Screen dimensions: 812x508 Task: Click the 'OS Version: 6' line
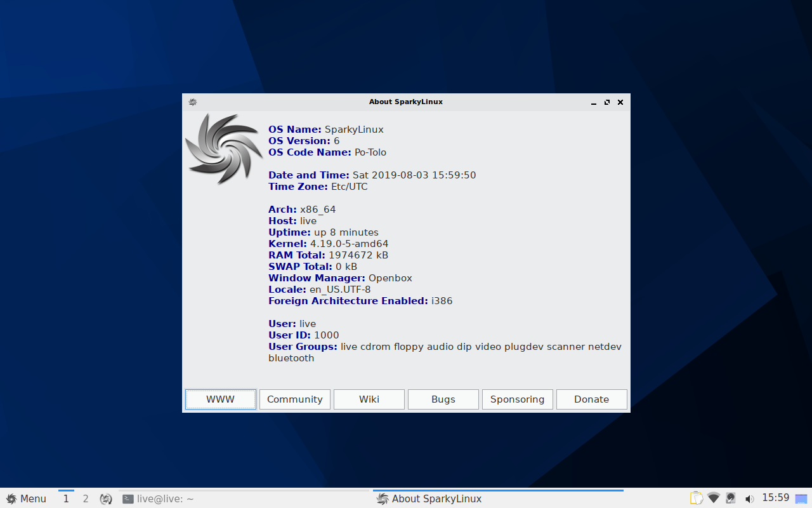(x=304, y=141)
